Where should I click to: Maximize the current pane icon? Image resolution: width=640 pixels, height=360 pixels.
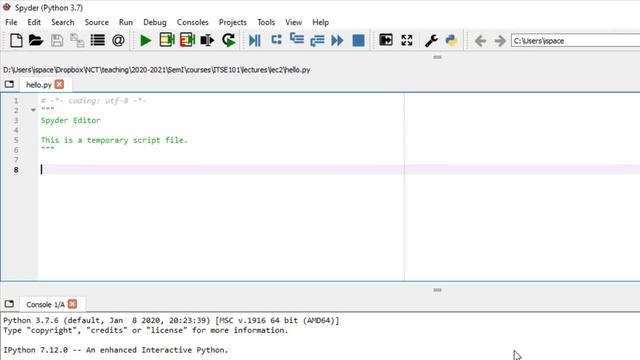pyautogui.click(x=386, y=40)
